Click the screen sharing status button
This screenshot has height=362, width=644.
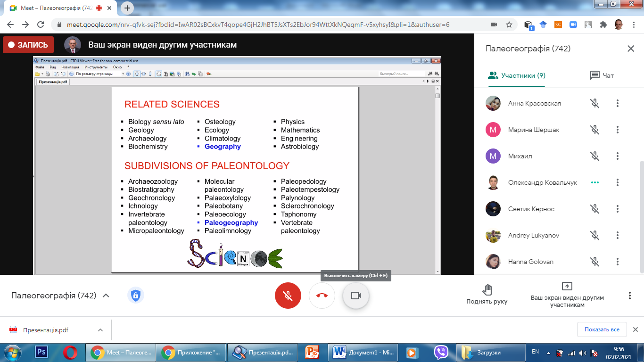tap(567, 295)
